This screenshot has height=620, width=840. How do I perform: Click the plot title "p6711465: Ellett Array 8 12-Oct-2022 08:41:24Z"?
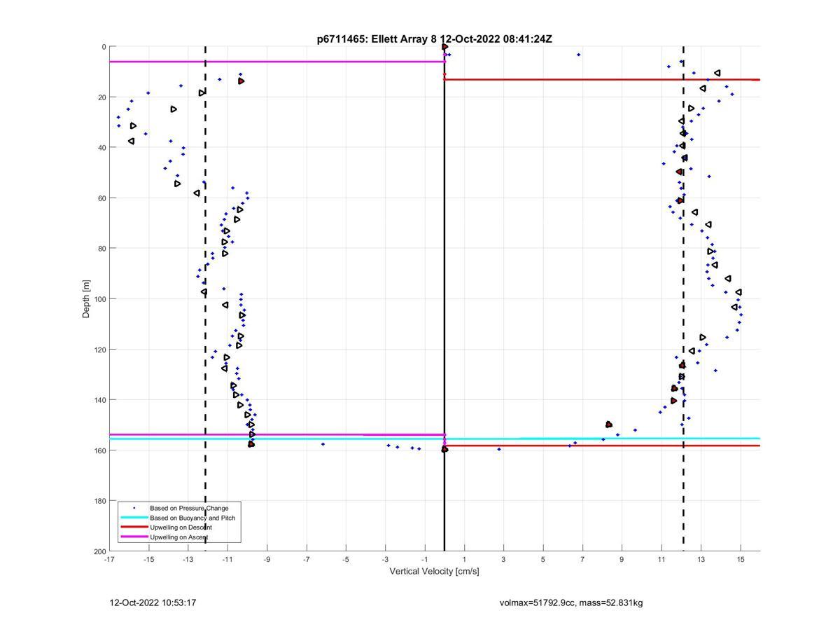[434, 39]
